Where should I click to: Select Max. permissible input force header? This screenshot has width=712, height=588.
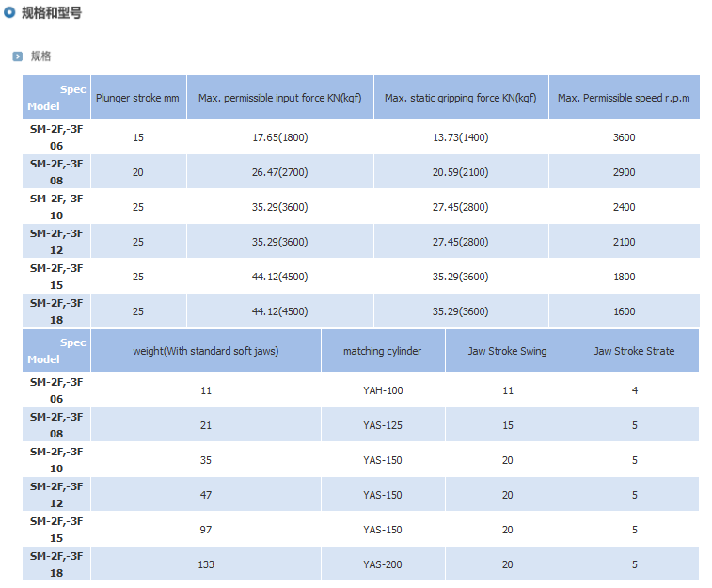click(279, 98)
